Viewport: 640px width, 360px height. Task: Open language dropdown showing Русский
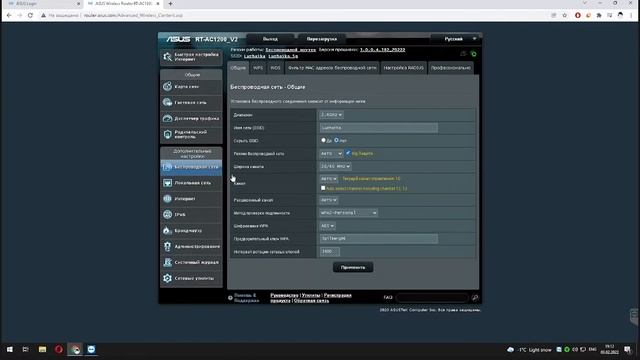coord(456,39)
